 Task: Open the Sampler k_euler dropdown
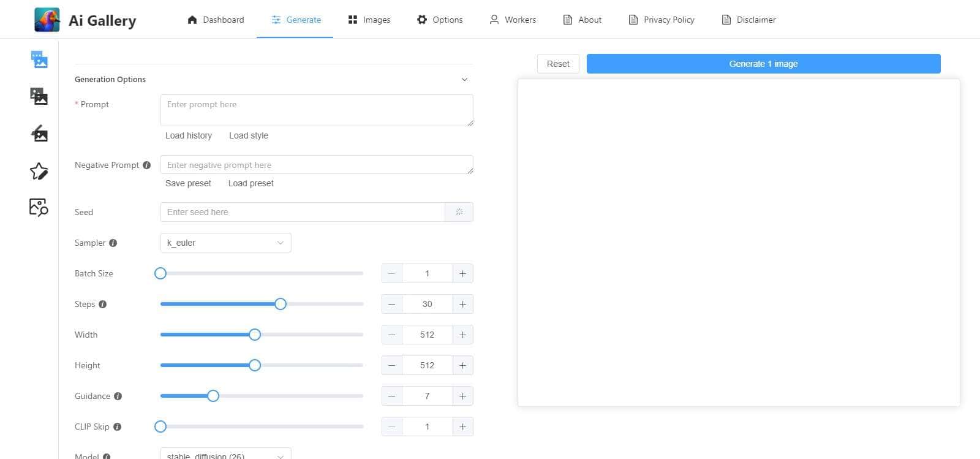point(225,243)
